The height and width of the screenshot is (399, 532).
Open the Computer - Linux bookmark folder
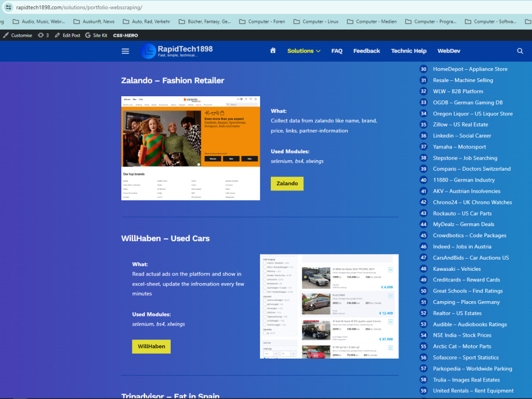tap(316, 21)
